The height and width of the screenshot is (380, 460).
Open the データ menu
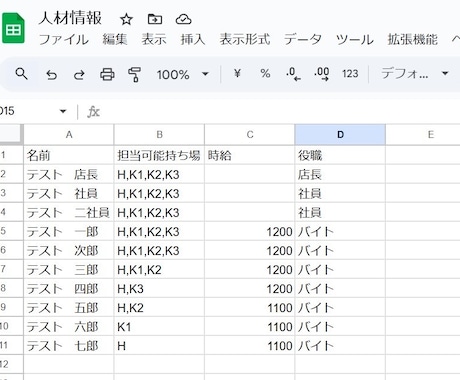coord(303,40)
